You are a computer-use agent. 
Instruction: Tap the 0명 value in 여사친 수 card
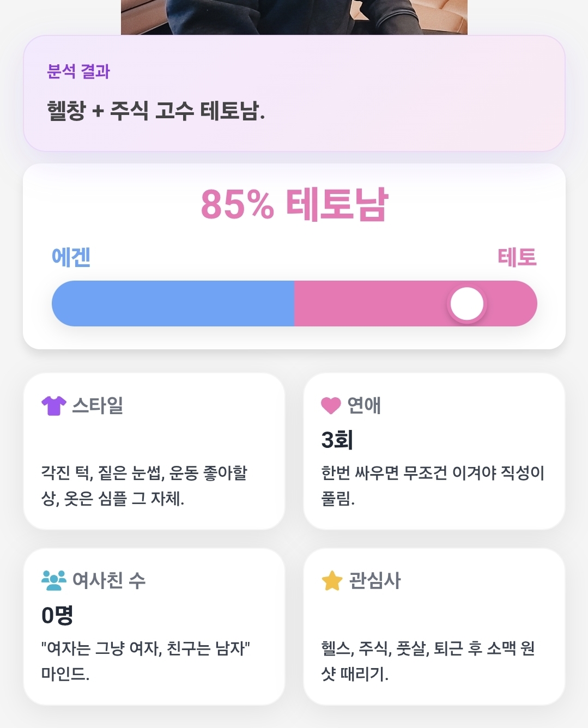[57, 615]
